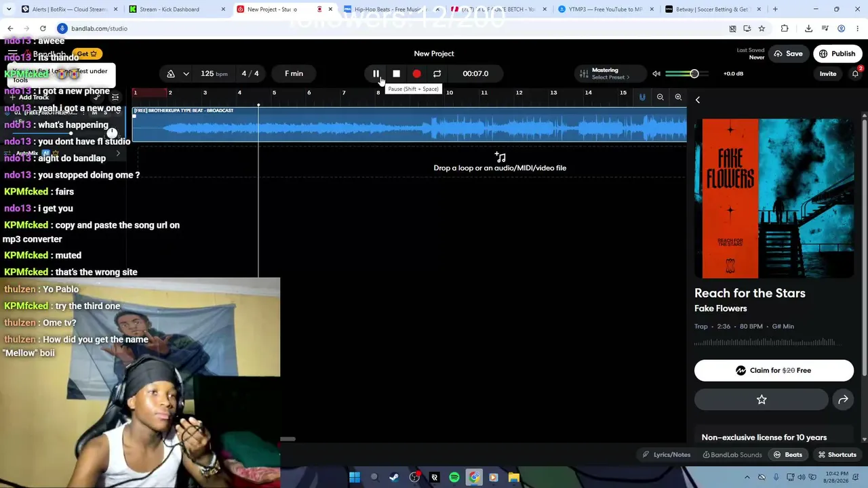Open the Lyrics/Notes panel
868x488 pixels.
click(667, 455)
